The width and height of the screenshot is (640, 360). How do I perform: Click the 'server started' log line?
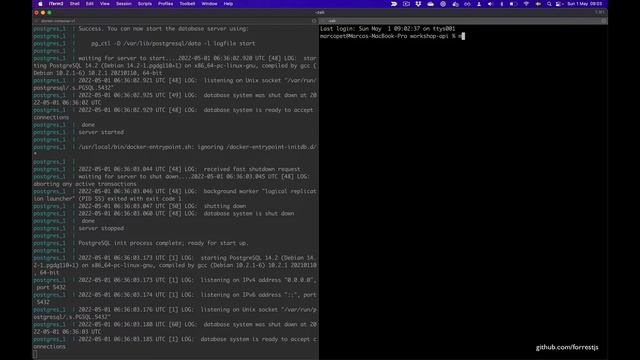101,132
